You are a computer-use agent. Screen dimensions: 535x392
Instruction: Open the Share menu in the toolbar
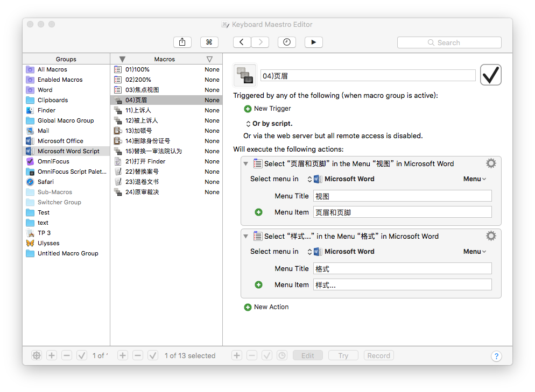pos(182,42)
